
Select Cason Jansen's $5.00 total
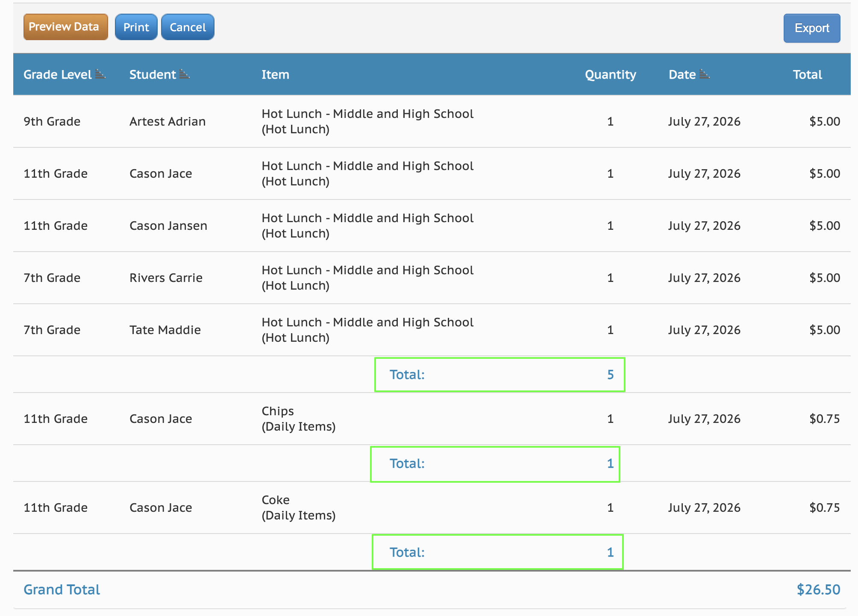[824, 226]
